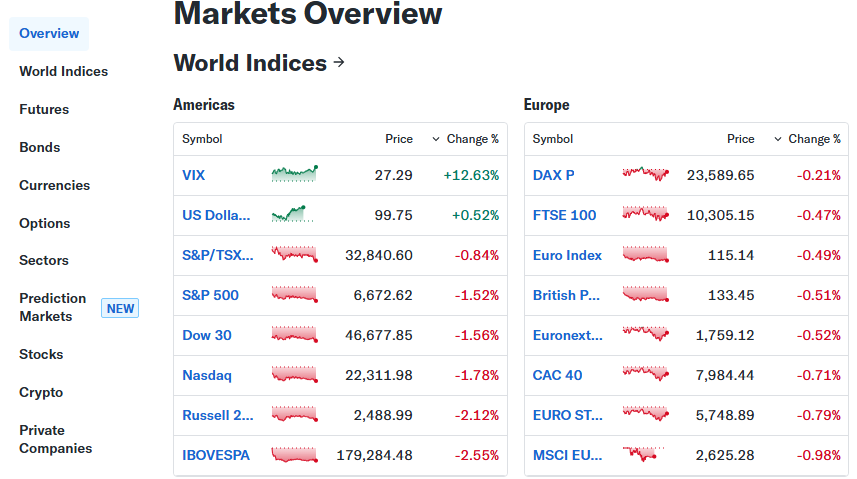Select the Overview sidebar tab

tap(49, 34)
